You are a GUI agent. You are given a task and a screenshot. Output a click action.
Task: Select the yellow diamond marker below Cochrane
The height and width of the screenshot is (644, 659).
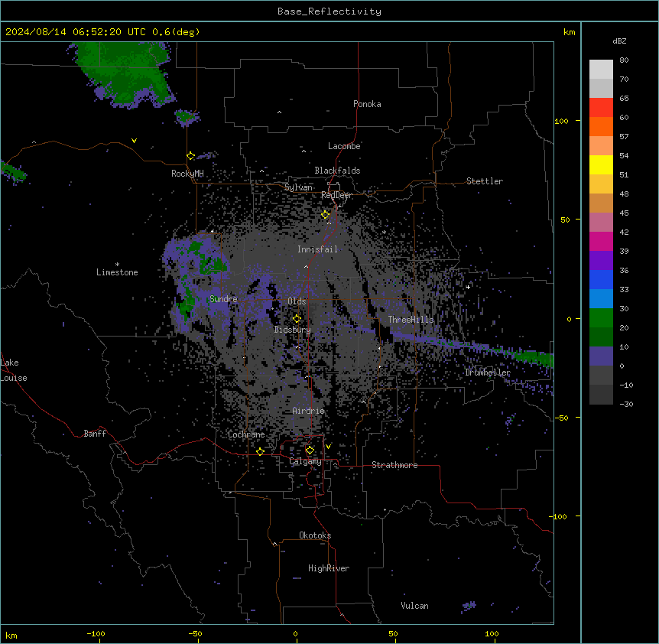pos(260,452)
